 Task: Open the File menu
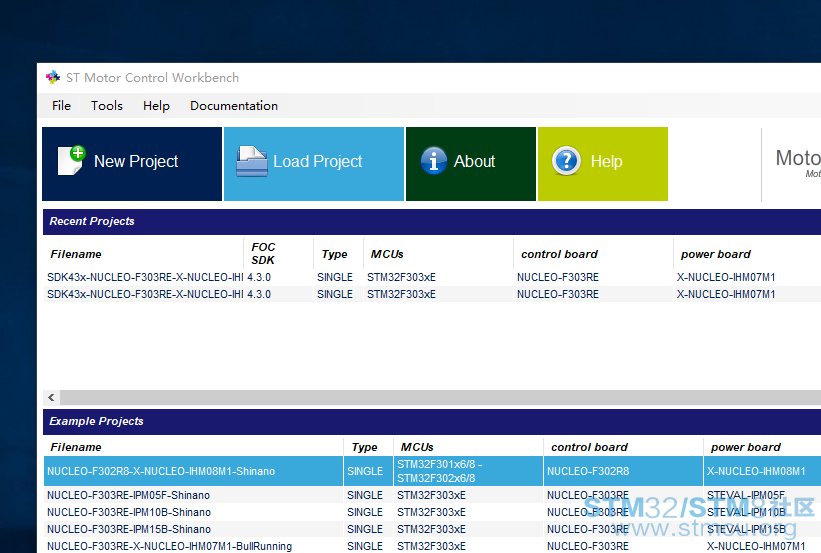tap(61, 106)
